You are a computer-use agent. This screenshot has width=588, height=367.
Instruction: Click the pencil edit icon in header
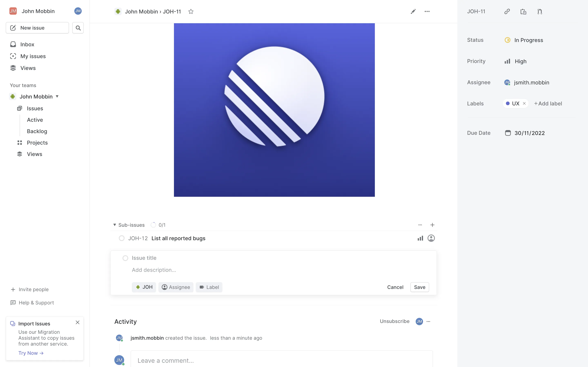(x=413, y=11)
